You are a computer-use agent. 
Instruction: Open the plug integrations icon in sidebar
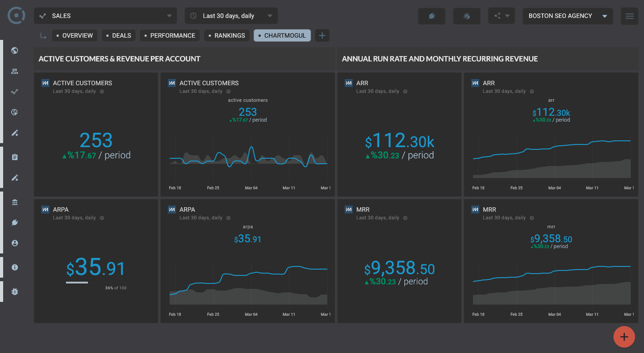click(15, 223)
